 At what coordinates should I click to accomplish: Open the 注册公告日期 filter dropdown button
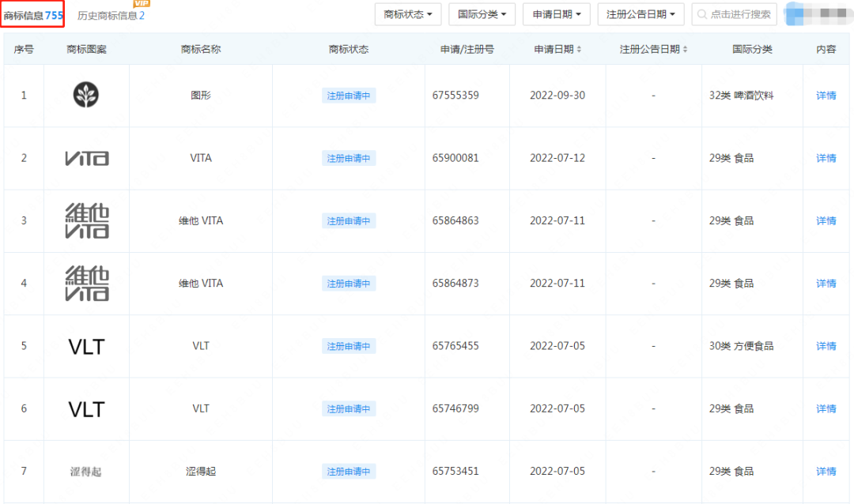click(640, 14)
